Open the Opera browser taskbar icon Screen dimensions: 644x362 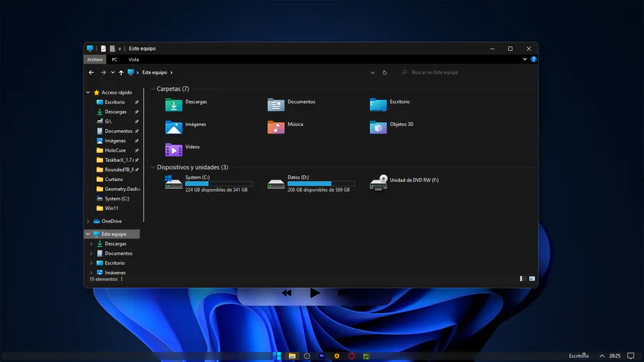351,356
